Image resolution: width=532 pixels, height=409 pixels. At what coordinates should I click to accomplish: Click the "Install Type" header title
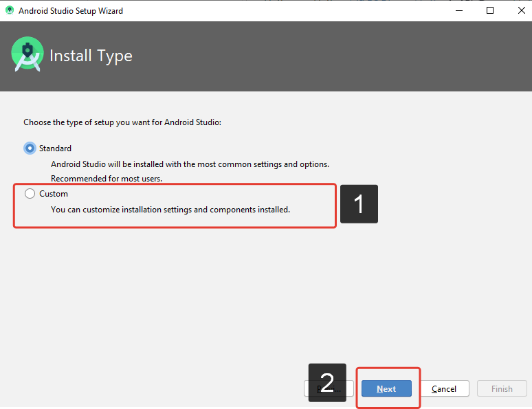click(91, 56)
